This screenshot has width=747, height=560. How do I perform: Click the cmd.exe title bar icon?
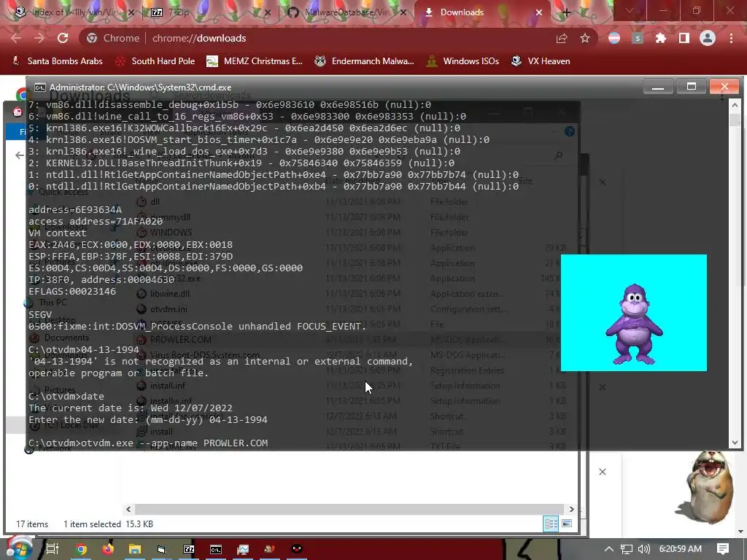40,87
